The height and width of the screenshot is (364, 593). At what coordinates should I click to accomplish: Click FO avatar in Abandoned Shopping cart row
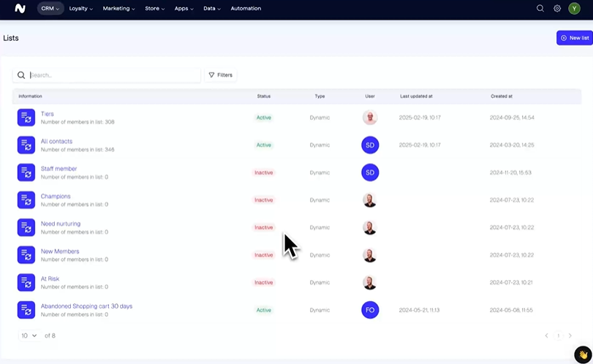click(370, 310)
